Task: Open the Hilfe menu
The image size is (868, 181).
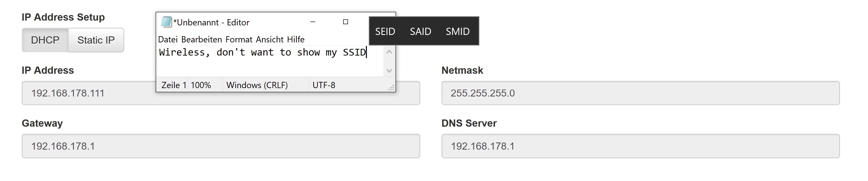Action: 296,40
